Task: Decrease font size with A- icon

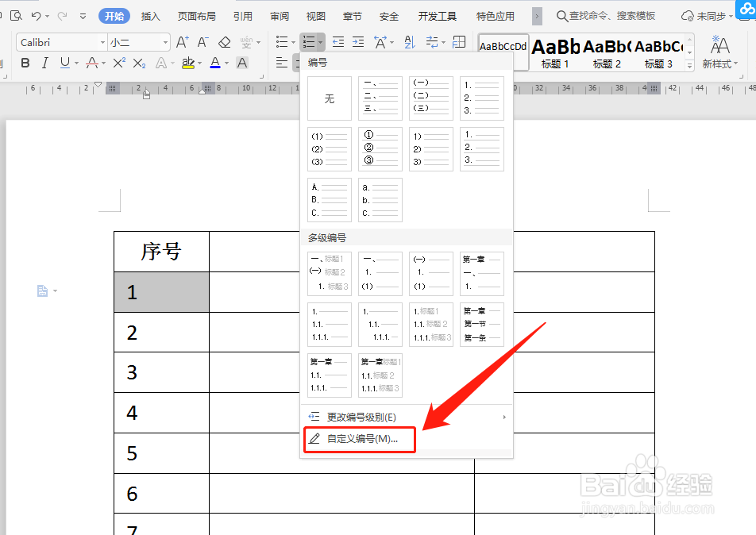Action: coord(203,42)
